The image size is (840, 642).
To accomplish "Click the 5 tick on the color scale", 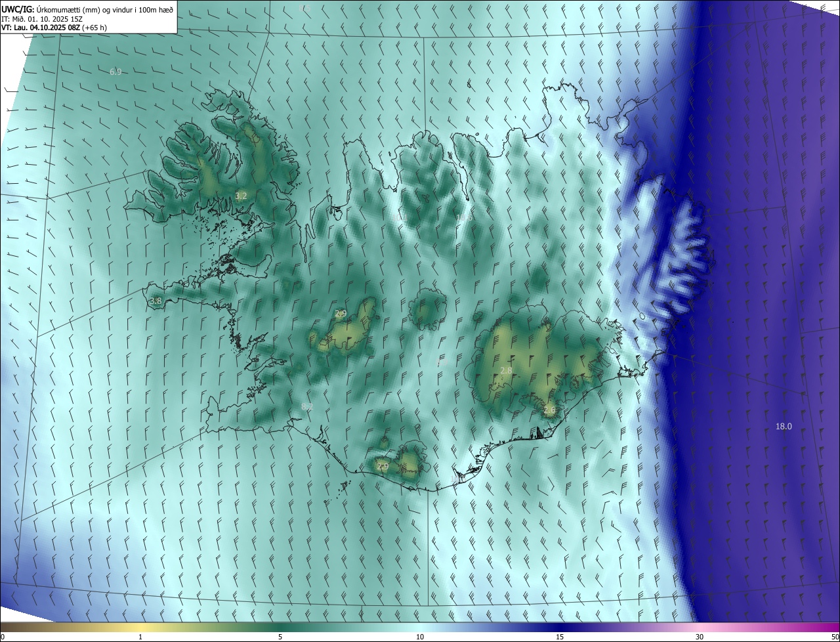I will [280, 637].
